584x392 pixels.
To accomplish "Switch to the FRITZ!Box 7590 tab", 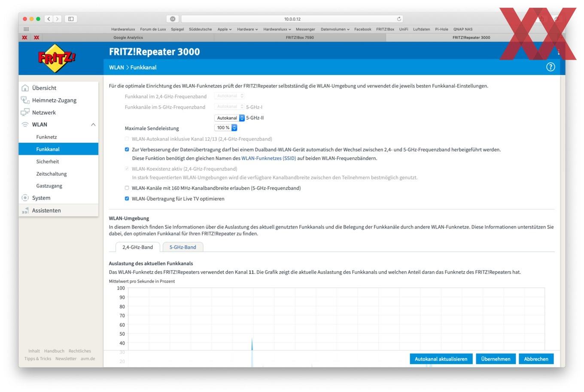I will pyautogui.click(x=300, y=37).
